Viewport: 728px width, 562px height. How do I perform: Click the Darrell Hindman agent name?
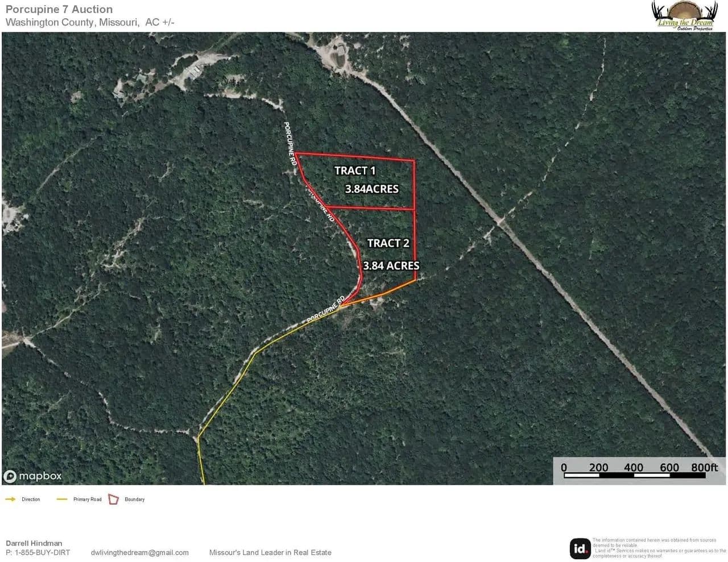(34, 543)
